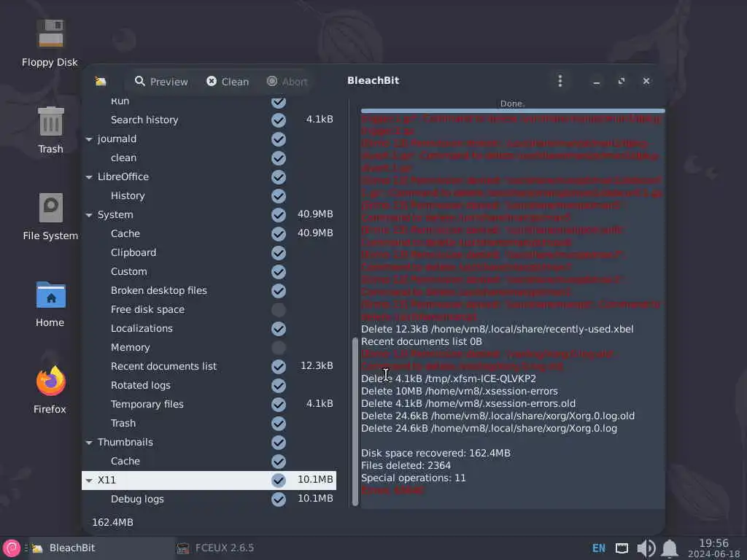Toggle the journald clean checkbox

279,158
